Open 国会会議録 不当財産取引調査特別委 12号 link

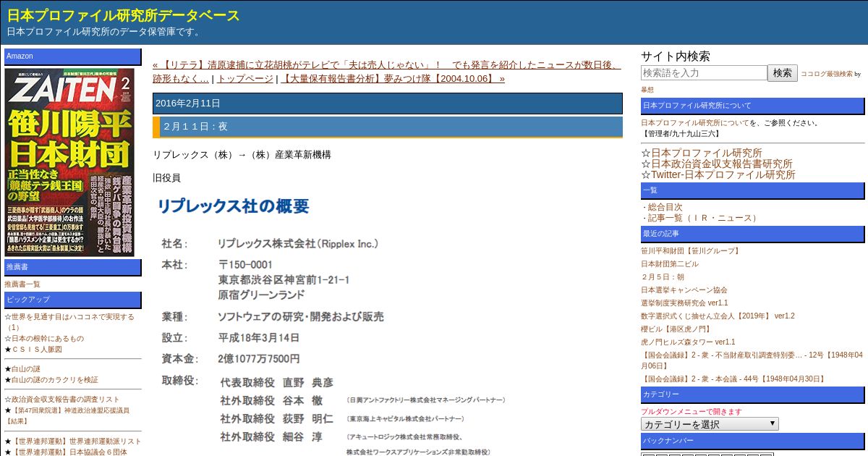752,360
